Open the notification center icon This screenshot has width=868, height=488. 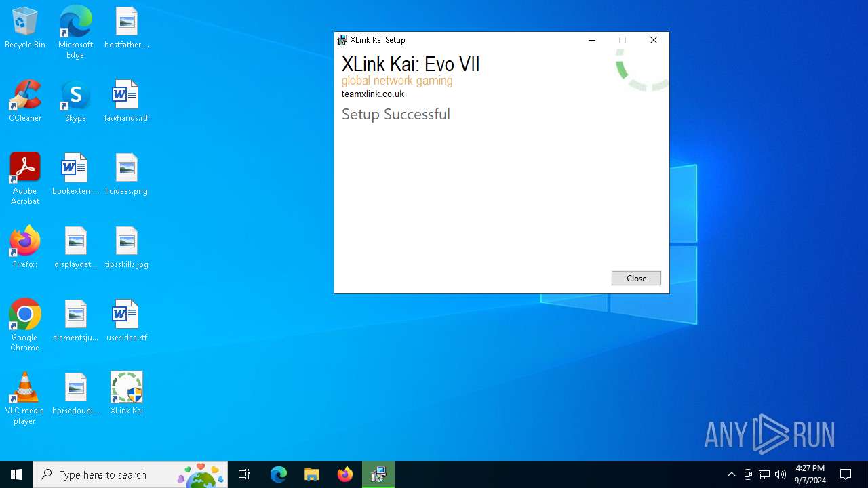pos(846,474)
